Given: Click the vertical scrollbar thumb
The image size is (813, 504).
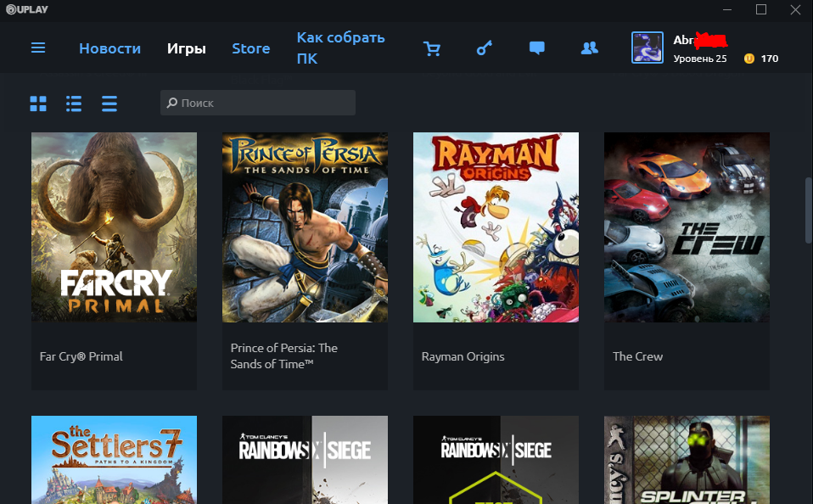Looking at the screenshot, I should [808, 210].
